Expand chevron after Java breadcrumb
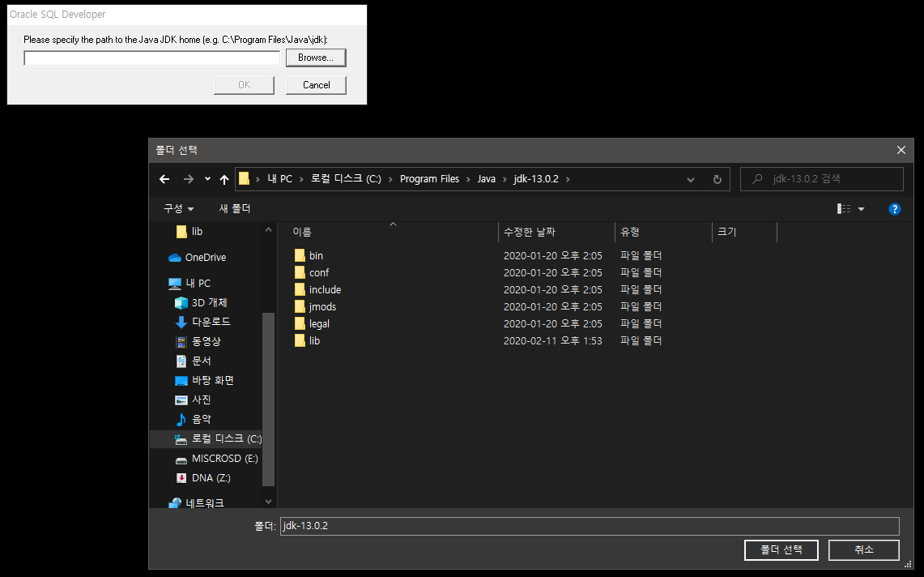Screen dimensions: 924x577 505,179
